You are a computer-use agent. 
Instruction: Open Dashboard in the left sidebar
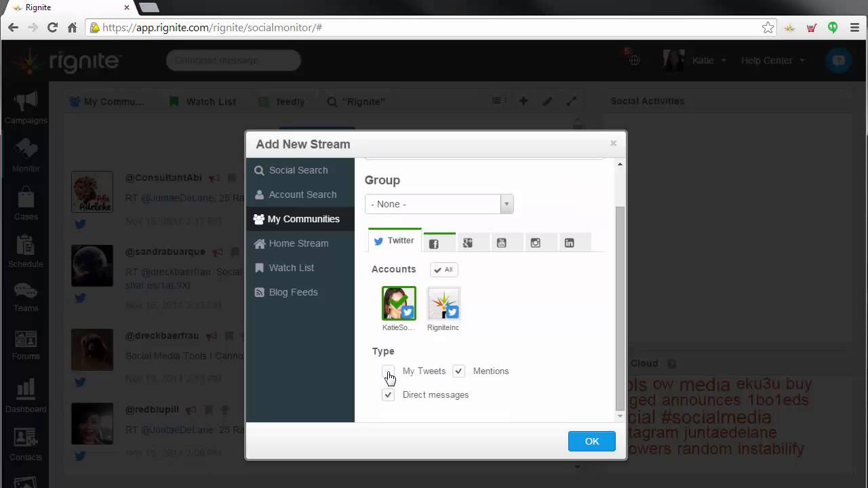tap(26, 395)
